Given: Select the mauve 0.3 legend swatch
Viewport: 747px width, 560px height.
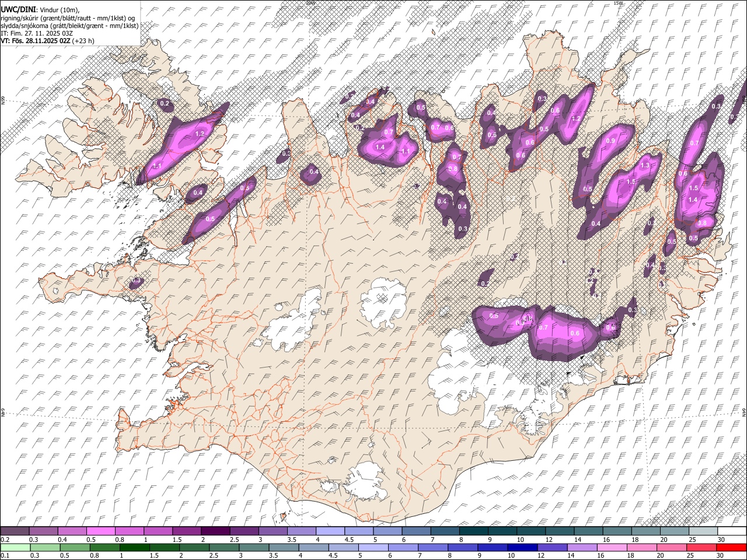Looking at the screenshot, I should (x=43, y=531).
